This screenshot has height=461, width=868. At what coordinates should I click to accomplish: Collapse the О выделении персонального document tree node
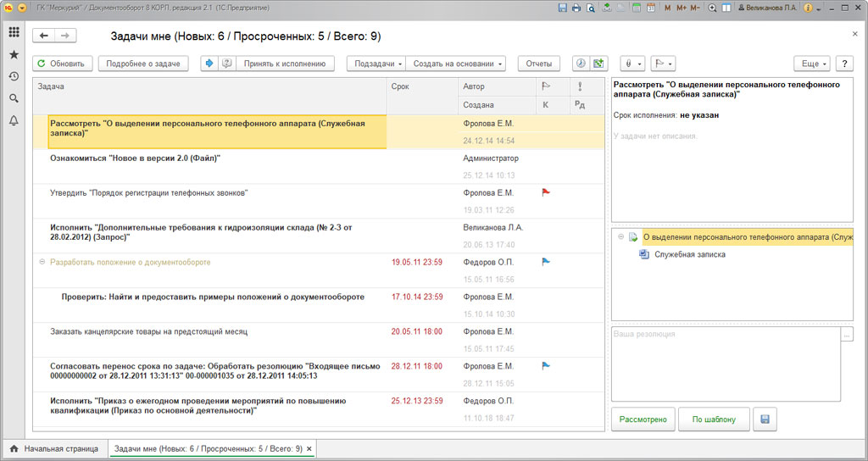pyautogui.click(x=620, y=237)
